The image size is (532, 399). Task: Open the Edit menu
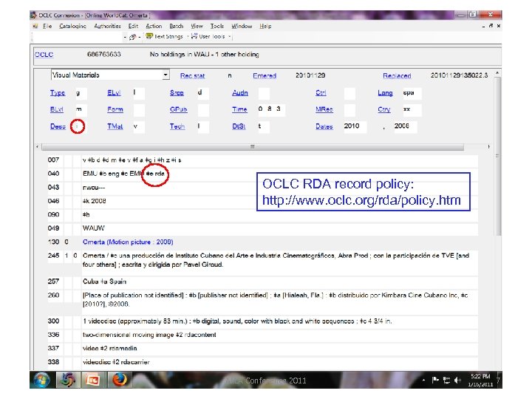click(133, 26)
